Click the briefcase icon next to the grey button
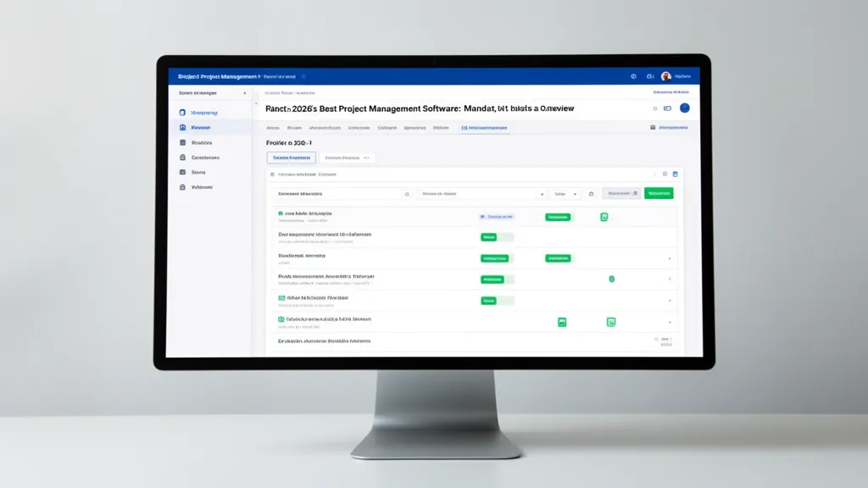This screenshot has width=868, height=488. pyautogui.click(x=591, y=194)
